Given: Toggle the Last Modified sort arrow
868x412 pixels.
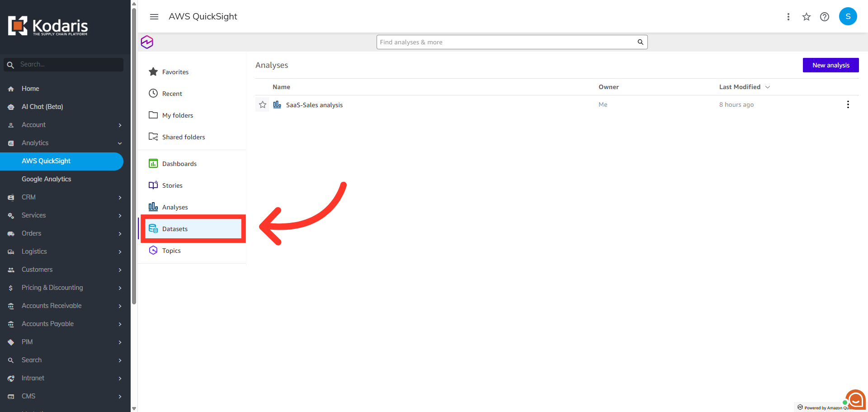Looking at the screenshot, I should pos(768,87).
